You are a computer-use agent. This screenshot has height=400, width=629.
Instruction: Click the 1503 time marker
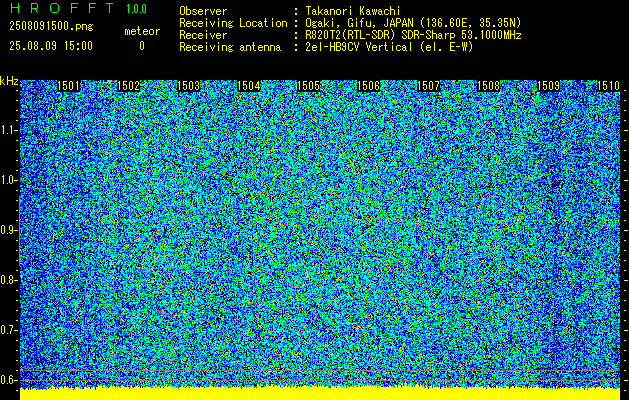[x=188, y=86]
